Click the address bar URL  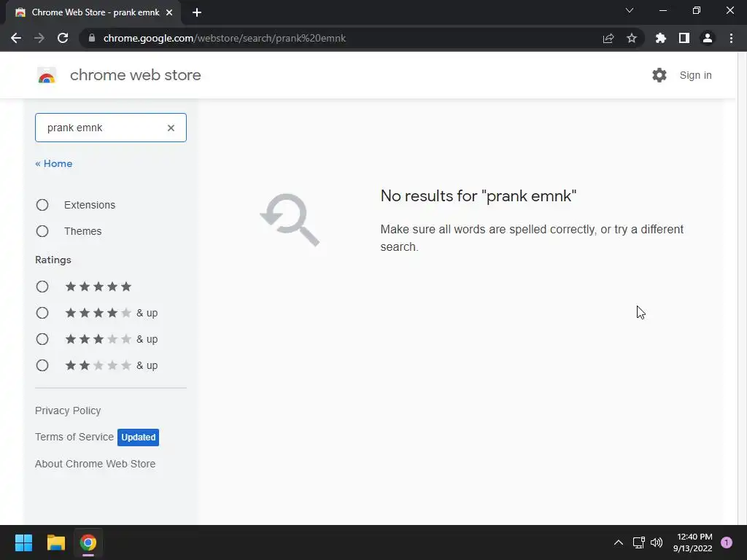[x=225, y=38]
